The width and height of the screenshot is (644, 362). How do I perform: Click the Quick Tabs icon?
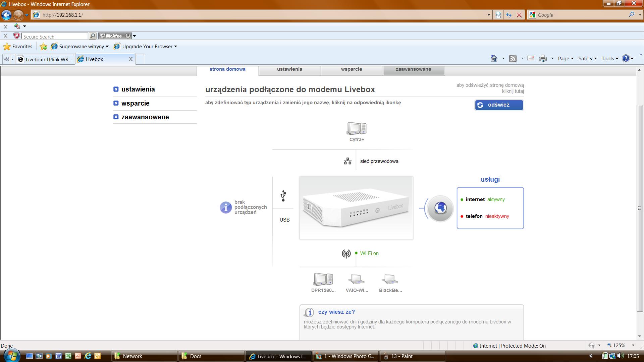(x=6, y=59)
